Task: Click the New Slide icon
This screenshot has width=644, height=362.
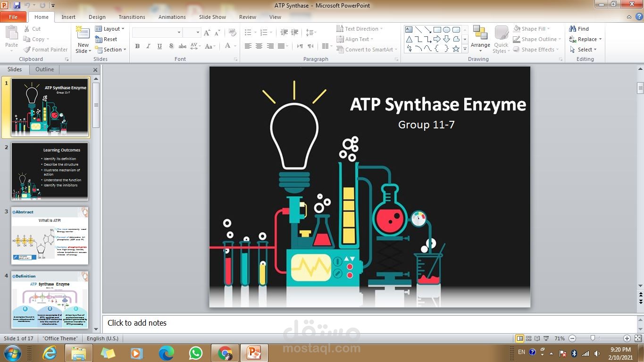Action: (x=83, y=35)
